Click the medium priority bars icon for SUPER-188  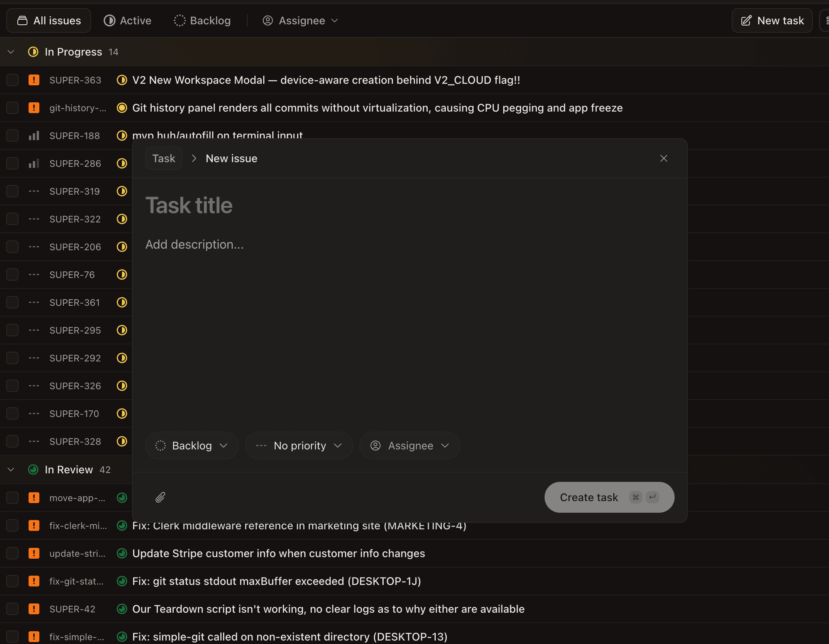click(x=34, y=136)
